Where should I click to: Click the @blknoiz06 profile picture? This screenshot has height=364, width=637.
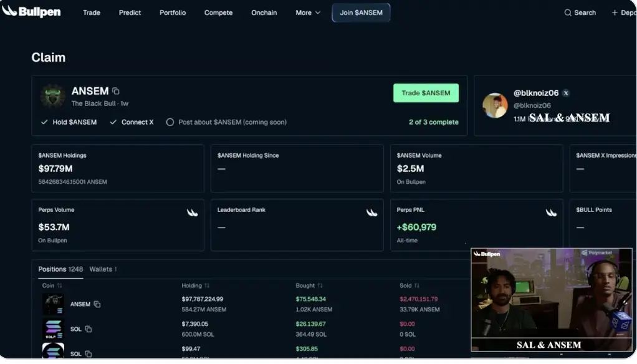pyautogui.click(x=495, y=105)
